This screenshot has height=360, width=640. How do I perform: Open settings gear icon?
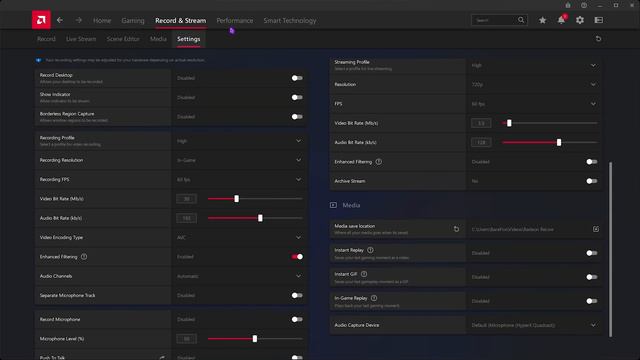coord(580,20)
